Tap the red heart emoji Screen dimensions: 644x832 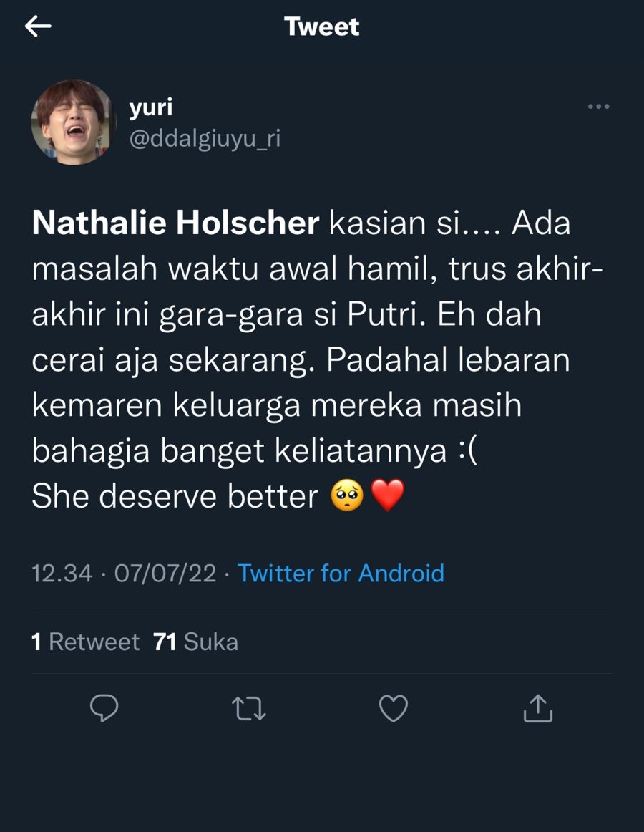click(388, 495)
